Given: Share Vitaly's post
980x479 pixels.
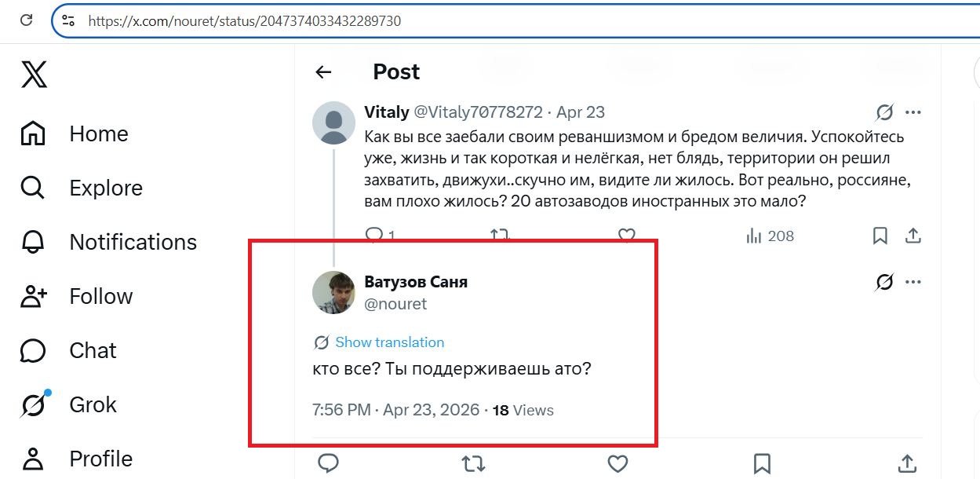Looking at the screenshot, I should coord(913,236).
